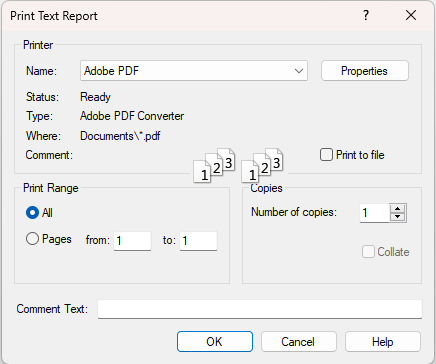Click the Properties button
Viewport: 436px width, 364px height.
[x=365, y=71]
